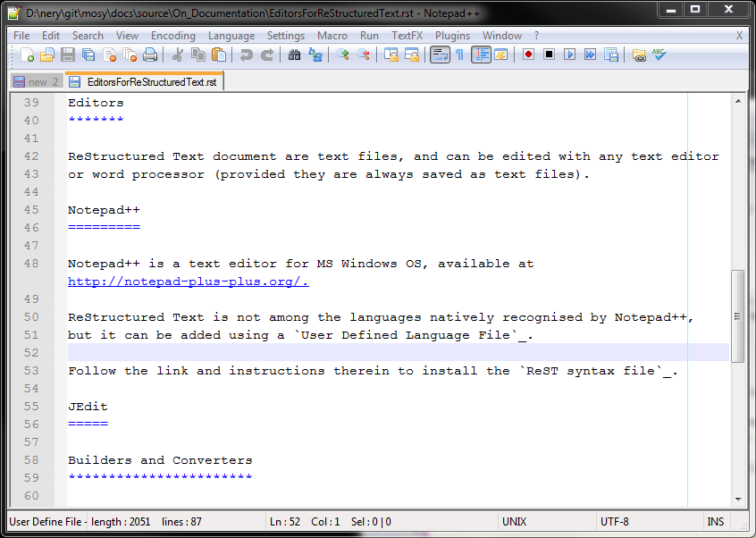The width and height of the screenshot is (756, 538).
Task: Zoom out with the magnifier minus icon
Action: 364,55
